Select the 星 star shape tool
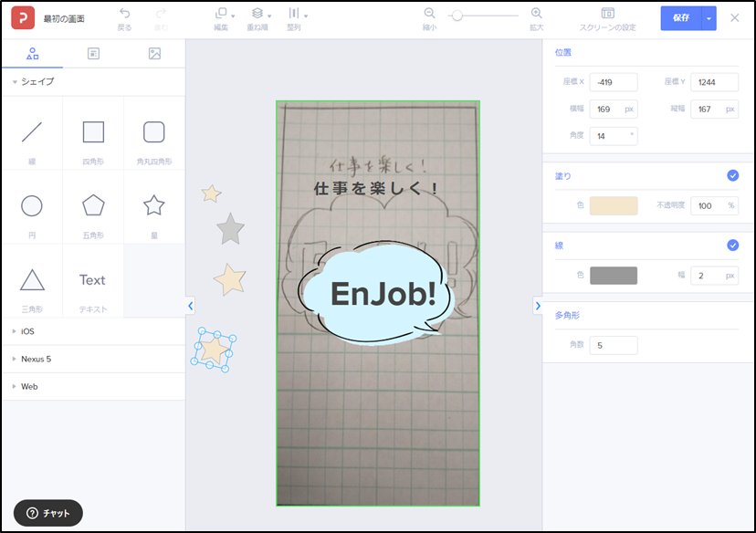756x533 pixels. (153, 206)
